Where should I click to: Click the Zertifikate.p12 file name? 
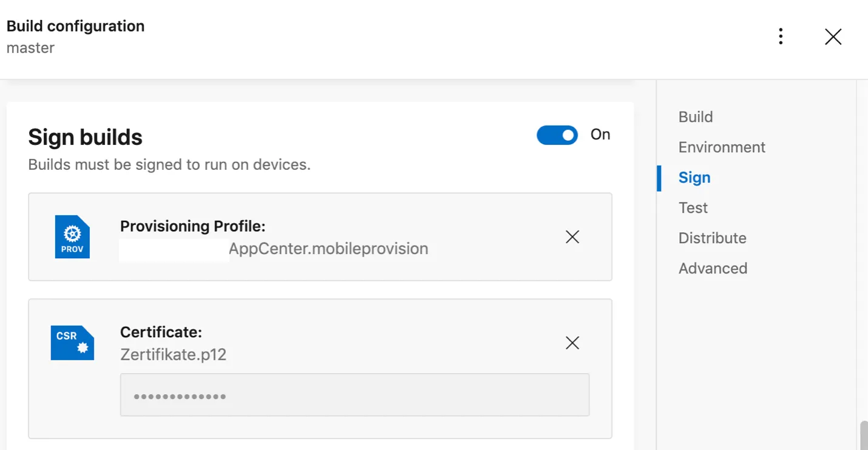(174, 355)
